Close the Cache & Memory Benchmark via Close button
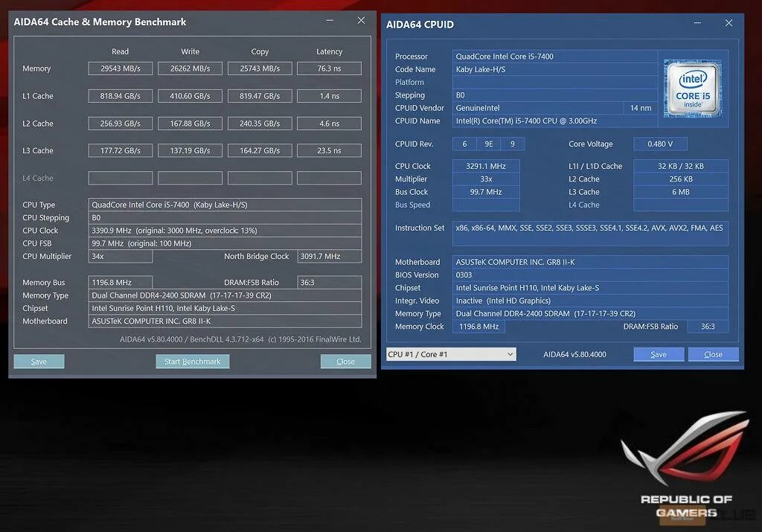762x532 pixels. [345, 362]
